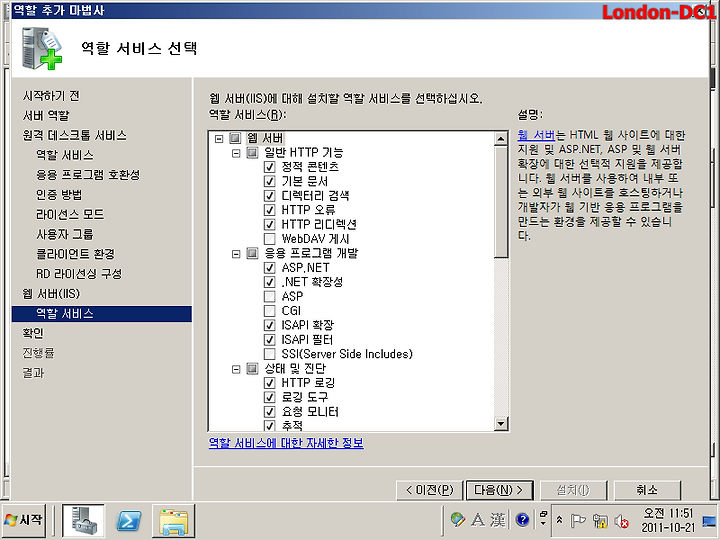Collapse 일반 HTTP 기능 node
This screenshot has width=720, height=540.
point(236,153)
